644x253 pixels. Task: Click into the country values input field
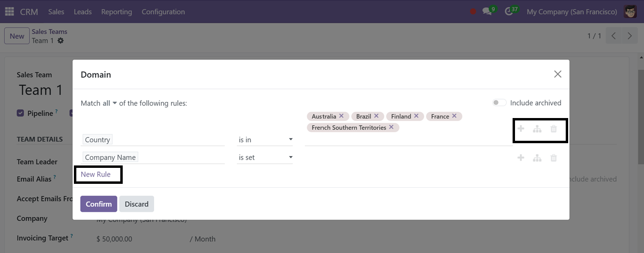[x=408, y=140]
